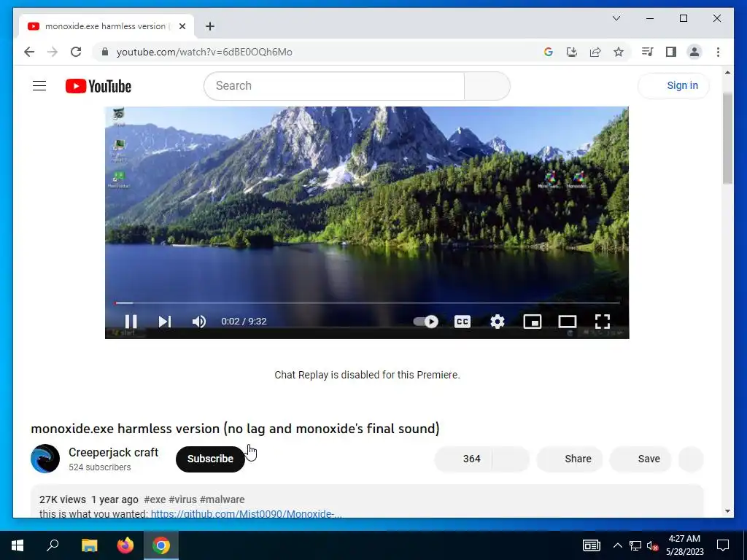This screenshot has width=747, height=560.
Task: Subscribe to Creeperjack craft channel
Action: (210, 459)
